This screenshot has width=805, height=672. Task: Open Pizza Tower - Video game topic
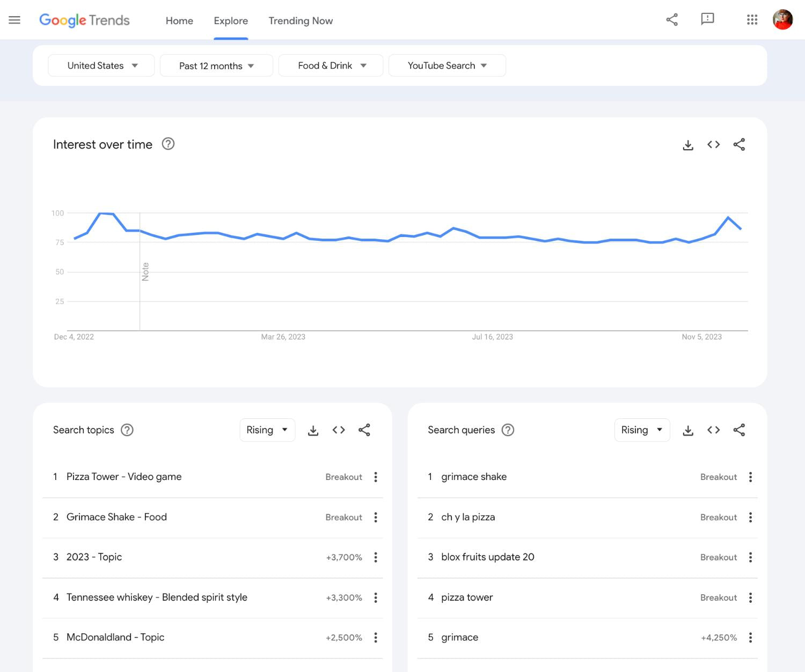tap(124, 477)
